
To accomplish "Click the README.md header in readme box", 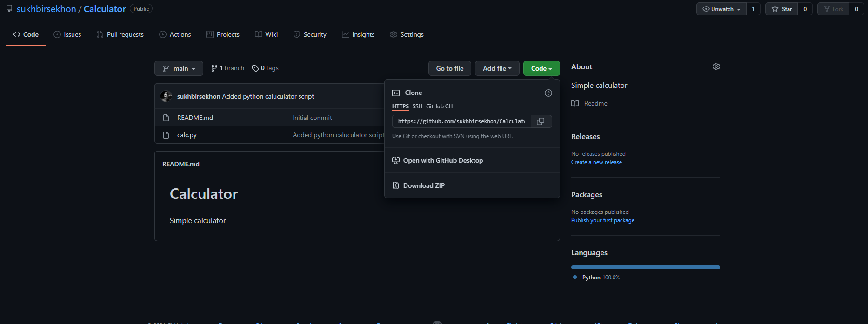I will [x=181, y=164].
